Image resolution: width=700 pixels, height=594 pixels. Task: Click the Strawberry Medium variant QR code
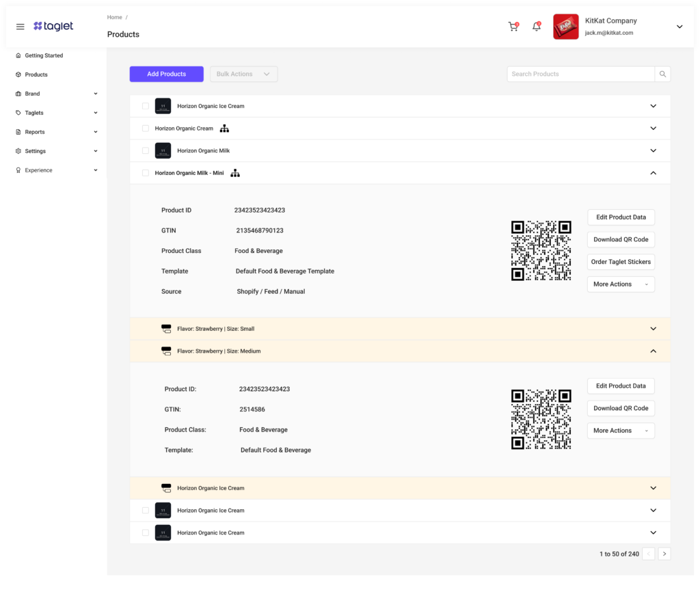[541, 420]
